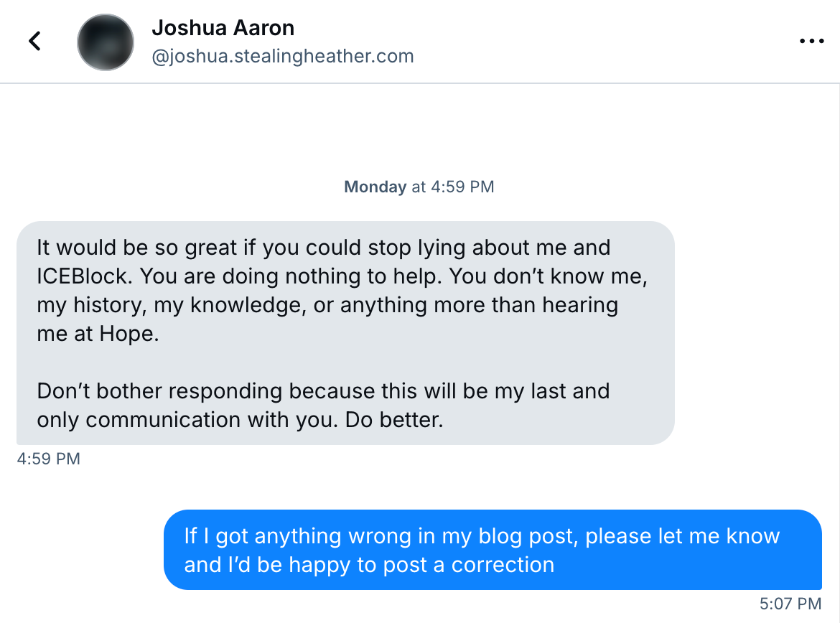Click the word 'correction' in the sent message

(503, 565)
